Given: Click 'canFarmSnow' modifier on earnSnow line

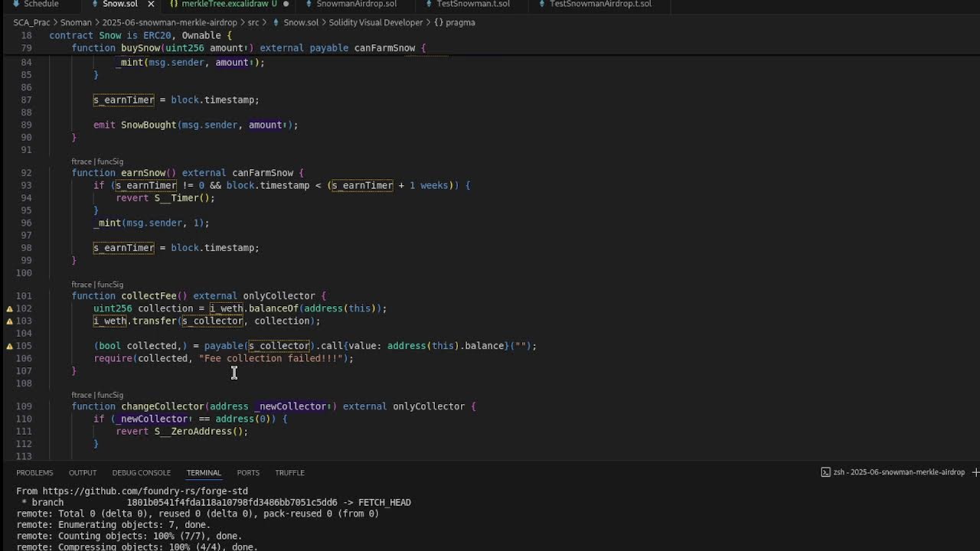Looking at the screenshot, I should coord(263,173).
